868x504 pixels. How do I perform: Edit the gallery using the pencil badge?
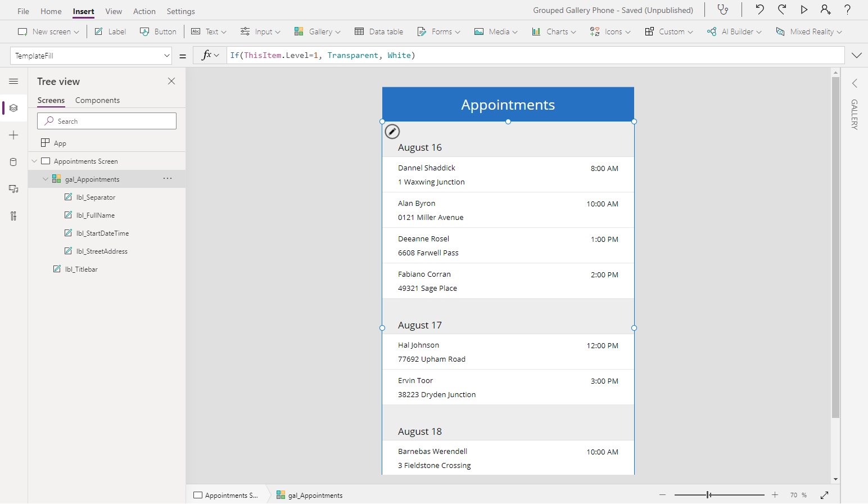(392, 131)
